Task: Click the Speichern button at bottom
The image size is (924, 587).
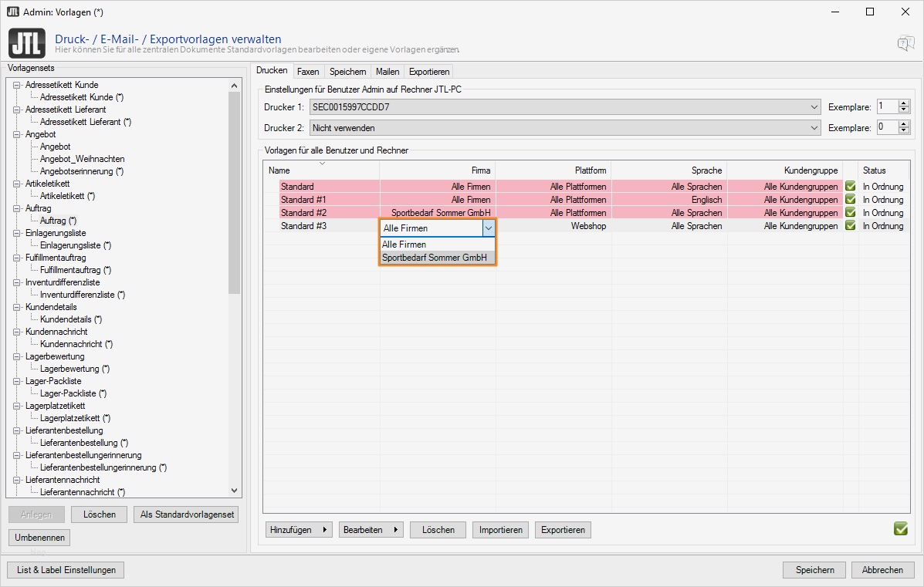Action: point(814,570)
